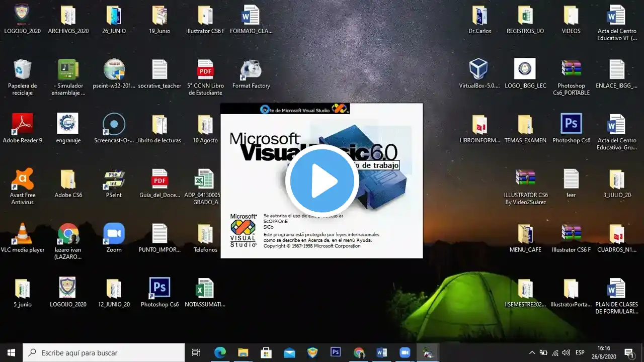Launch the Screencast-O-Matic shortcut
Image resolution: width=644 pixels, height=362 pixels.
(x=114, y=124)
